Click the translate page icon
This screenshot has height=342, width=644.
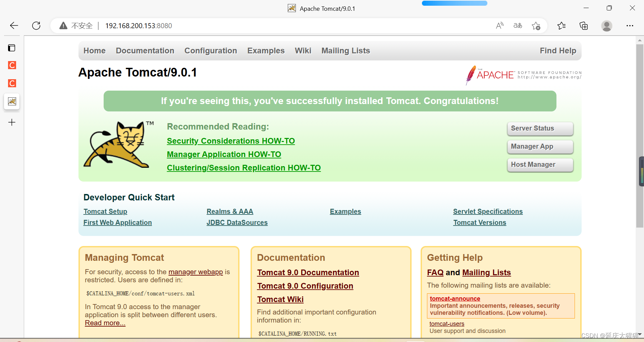518,26
